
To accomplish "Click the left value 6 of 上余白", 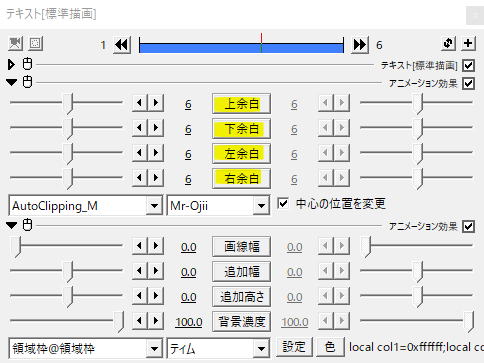I will pos(188,104).
